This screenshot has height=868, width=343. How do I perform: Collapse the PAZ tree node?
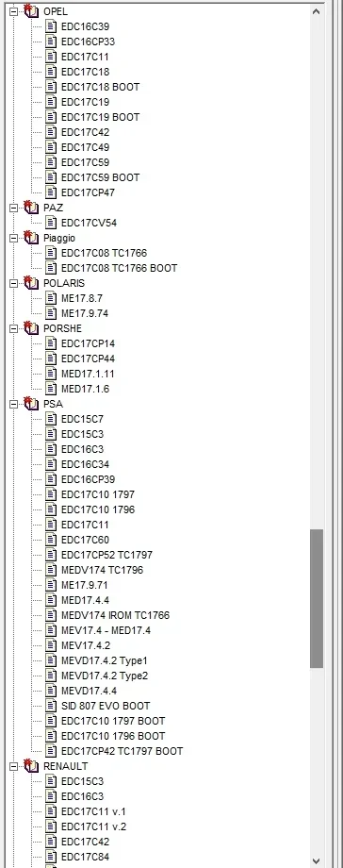click(14, 208)
